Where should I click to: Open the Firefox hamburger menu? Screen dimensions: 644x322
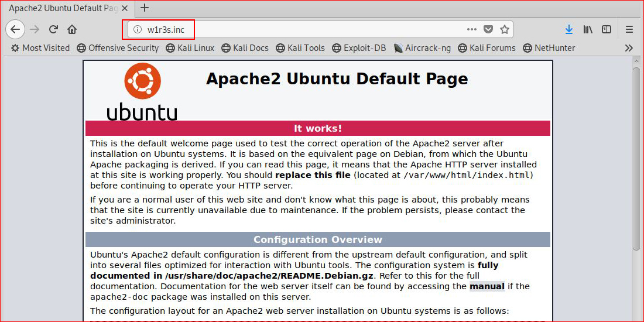point(629,30)
